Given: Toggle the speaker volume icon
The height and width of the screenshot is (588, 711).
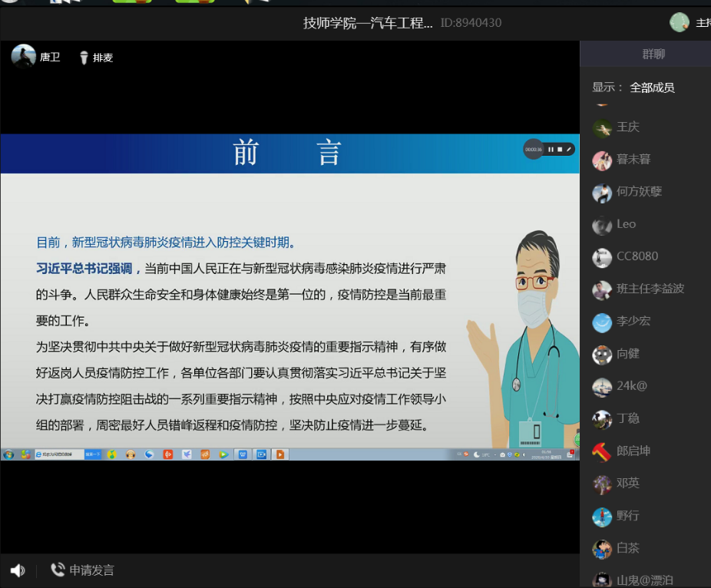Looking at the screenshot, I should pyautogui.click(x=18, y=570).
